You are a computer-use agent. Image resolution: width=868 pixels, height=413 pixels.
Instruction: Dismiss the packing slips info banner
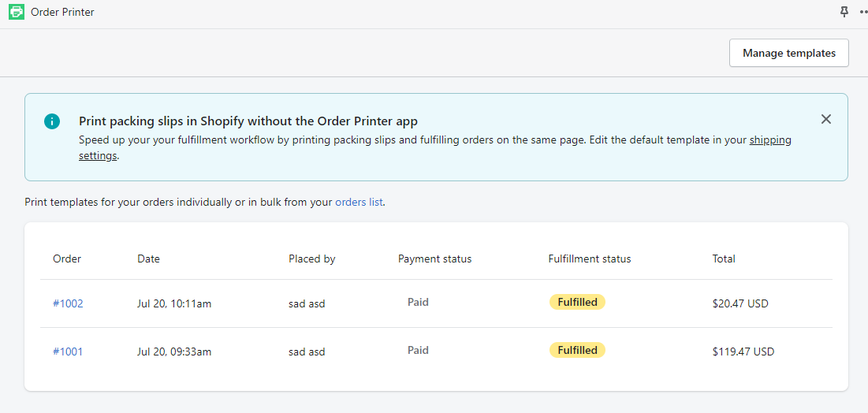pyautogui.click(x=825, y=119)
